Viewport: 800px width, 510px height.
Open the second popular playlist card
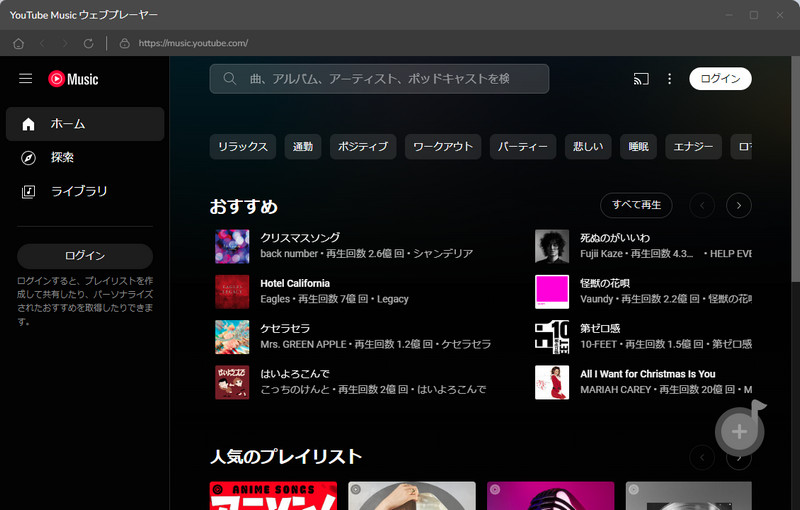[x=412, y=496]
